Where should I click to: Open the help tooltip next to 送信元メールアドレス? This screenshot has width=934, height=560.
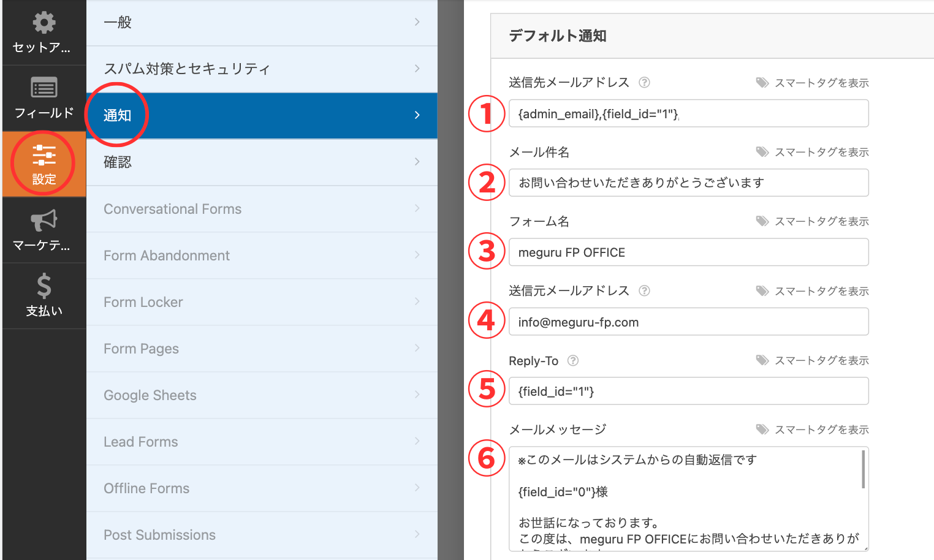point(644,290)
